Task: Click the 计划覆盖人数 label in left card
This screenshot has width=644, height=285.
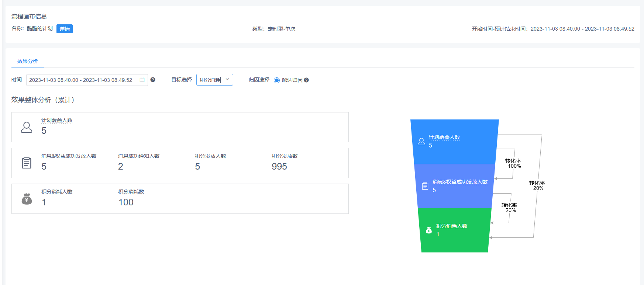Action: click(57, 121)
